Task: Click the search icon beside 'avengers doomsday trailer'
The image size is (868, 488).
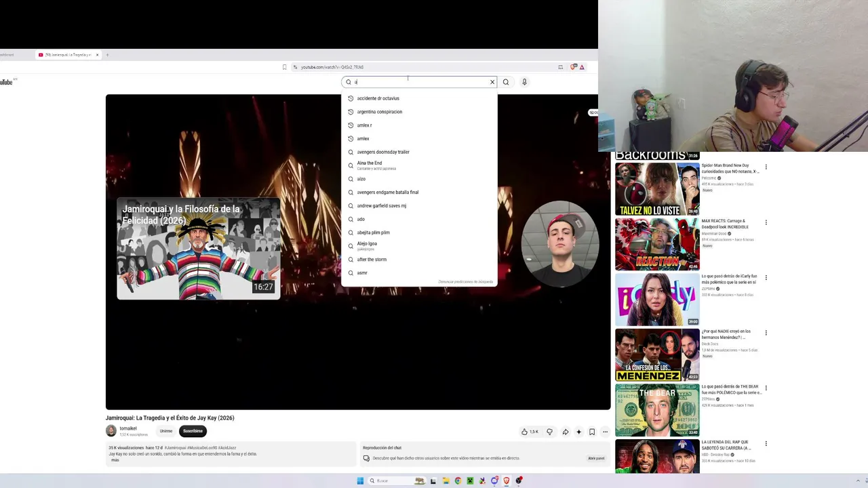Action: [x=351, y=152]
